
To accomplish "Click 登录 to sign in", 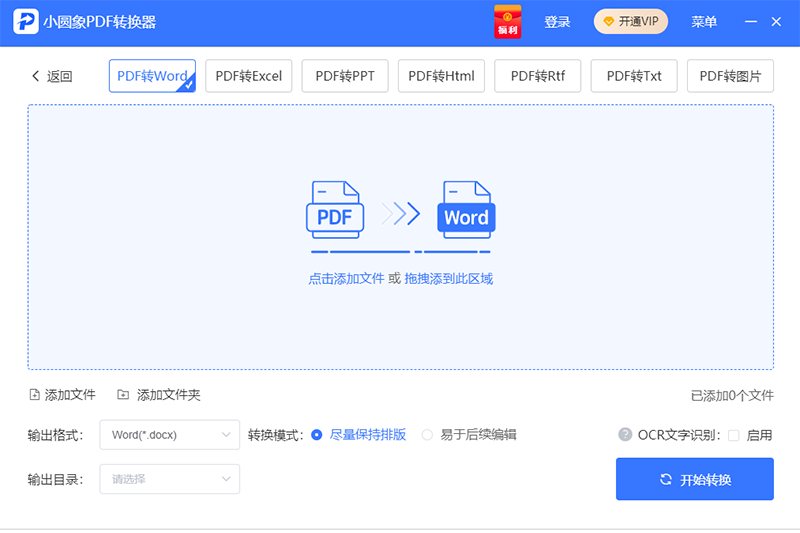I will (x=557, y=22).
